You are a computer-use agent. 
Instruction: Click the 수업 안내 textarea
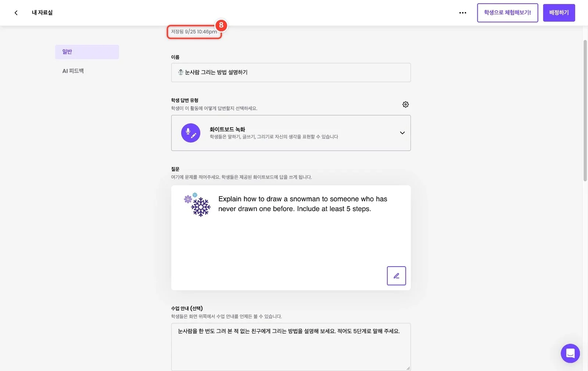[x=291, y=347]
